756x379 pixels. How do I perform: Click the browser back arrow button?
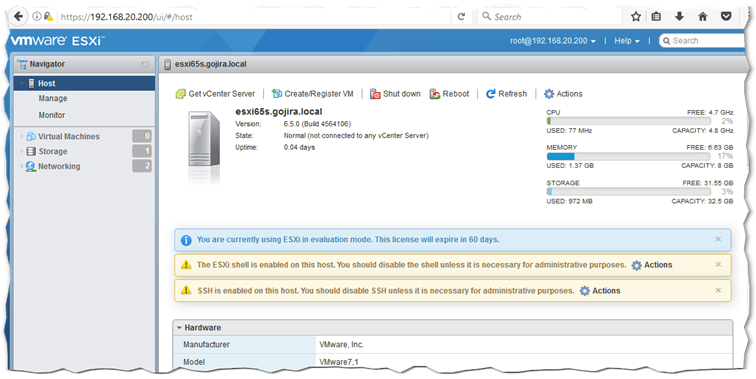point(18,16)
